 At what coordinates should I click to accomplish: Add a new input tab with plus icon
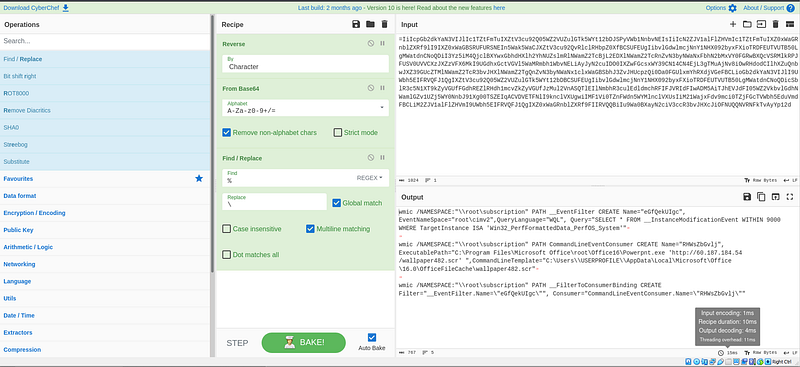(x=733, y=24)
